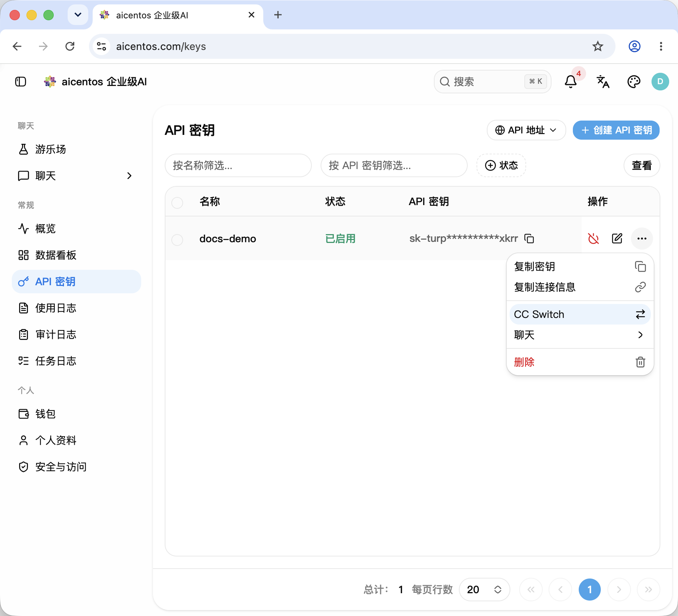Open 个人资料 in the sidebar

[x=76, y=440]
